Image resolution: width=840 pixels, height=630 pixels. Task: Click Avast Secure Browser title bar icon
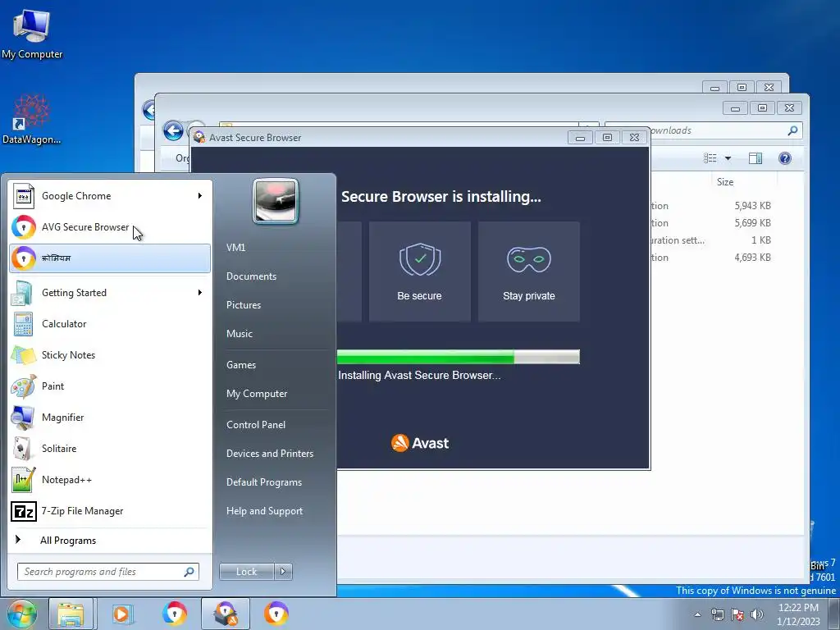click(x=199, y=138)
